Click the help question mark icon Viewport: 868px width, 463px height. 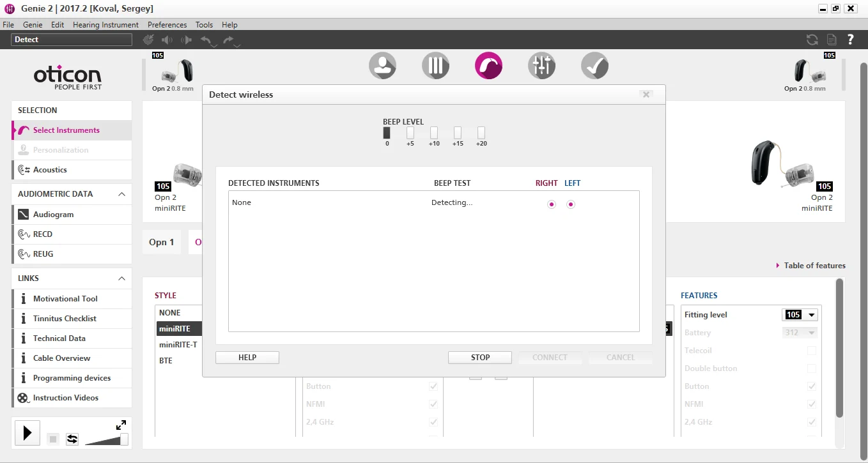tap(850, 40)
